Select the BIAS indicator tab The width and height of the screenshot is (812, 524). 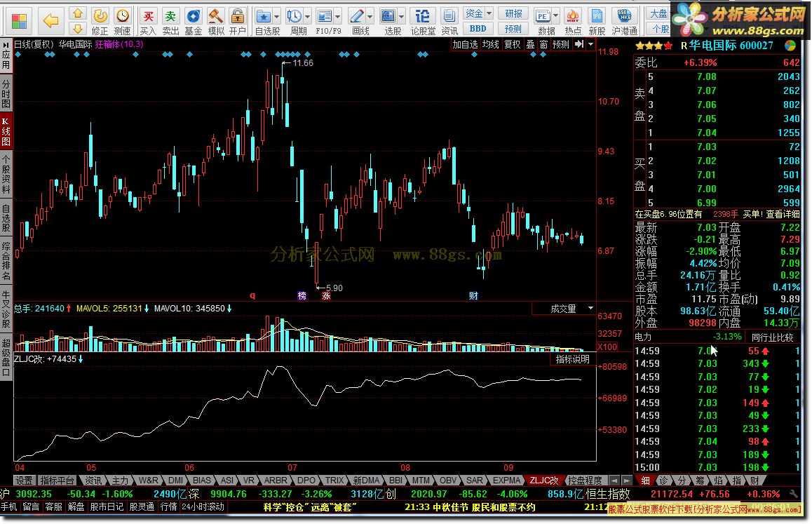click(201, 481)
